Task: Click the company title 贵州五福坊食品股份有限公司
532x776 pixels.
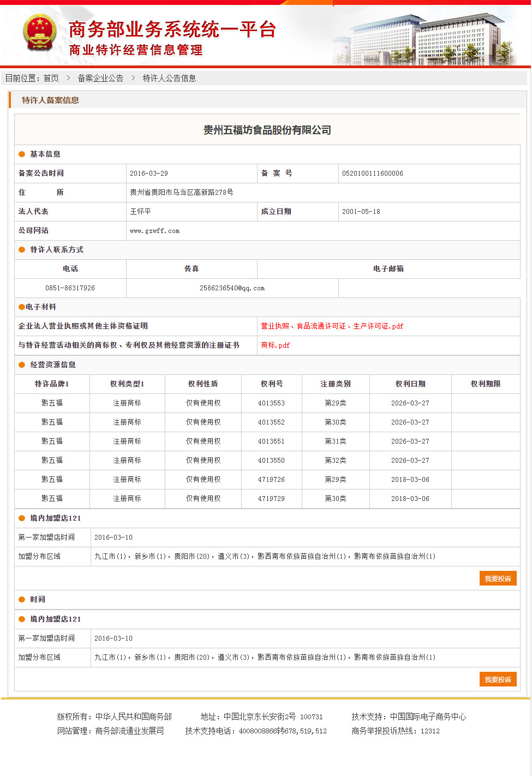Action: coord(267,130)
